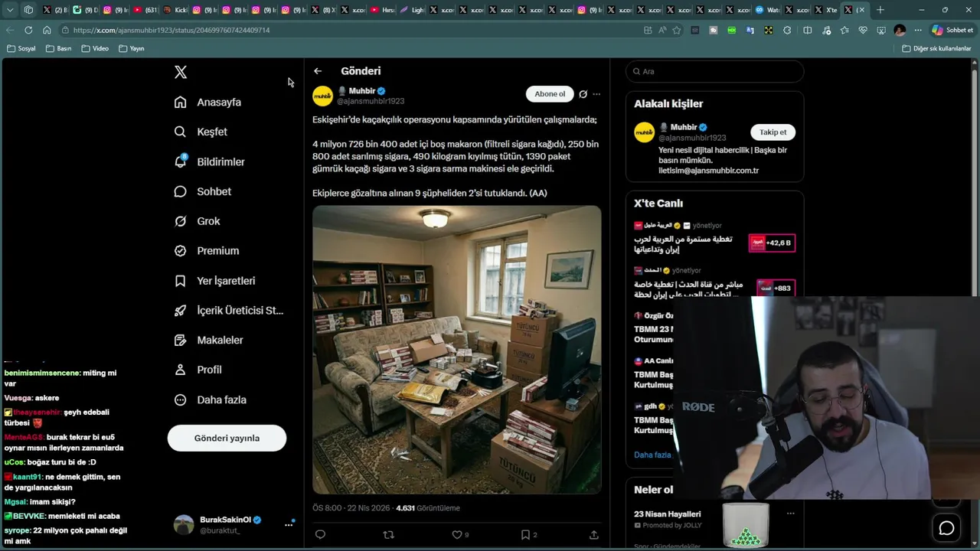Click Takip et for Muhbir
This screenshot has width=980, height=551.
pyautogui.click(x=773, y=132)
